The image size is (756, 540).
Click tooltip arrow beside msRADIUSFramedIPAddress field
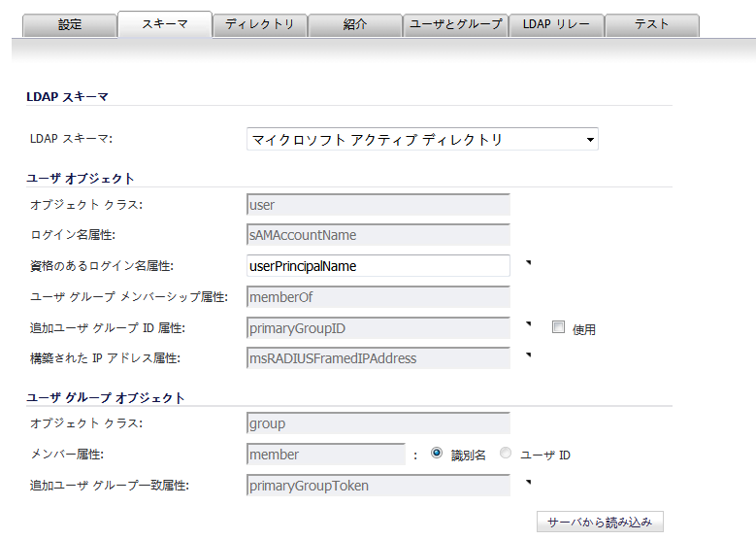(529, 354)
